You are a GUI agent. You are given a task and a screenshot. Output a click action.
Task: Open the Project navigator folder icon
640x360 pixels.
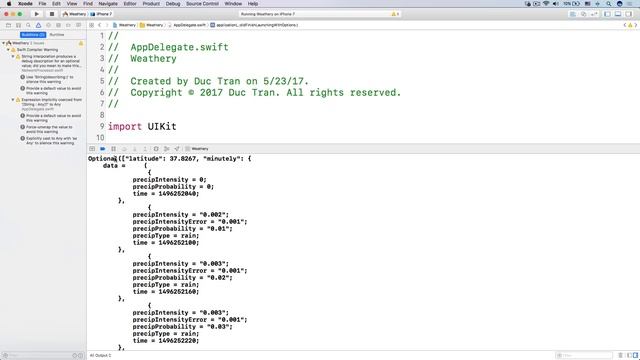tap(8, 25)
